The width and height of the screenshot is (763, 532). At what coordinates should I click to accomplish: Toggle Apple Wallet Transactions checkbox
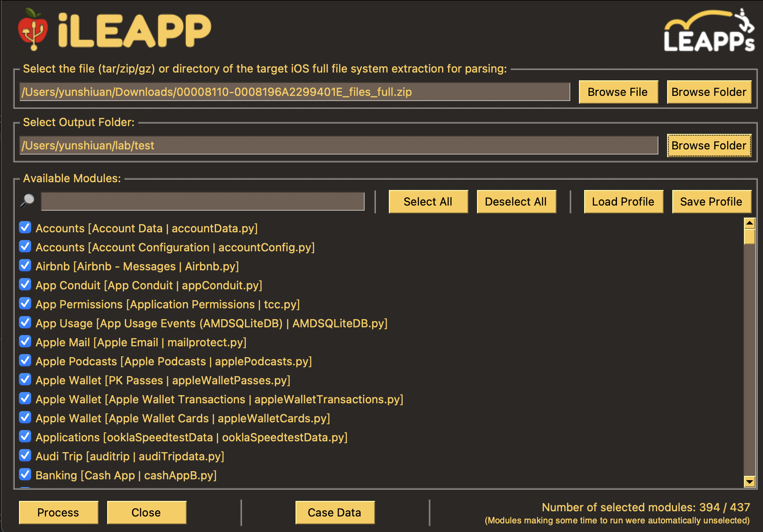pyautogui.click(x=25, y=399)
